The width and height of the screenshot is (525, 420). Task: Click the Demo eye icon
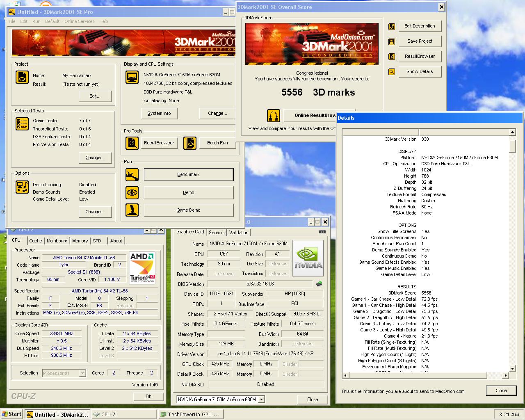[132, 192]
